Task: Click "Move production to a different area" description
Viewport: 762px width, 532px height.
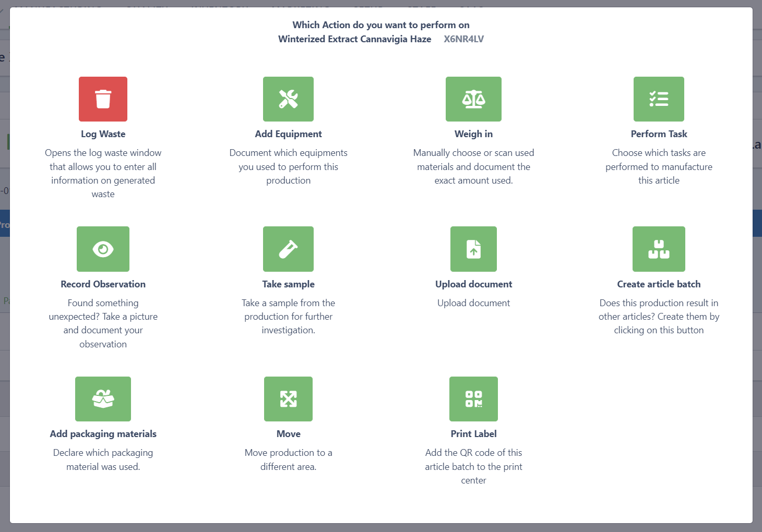Action: point(288,460)
